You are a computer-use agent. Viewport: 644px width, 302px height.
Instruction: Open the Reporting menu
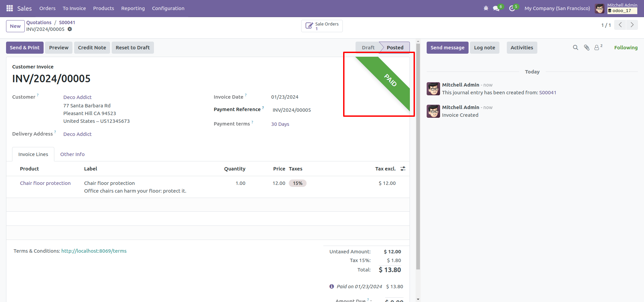tap(133, 8)
